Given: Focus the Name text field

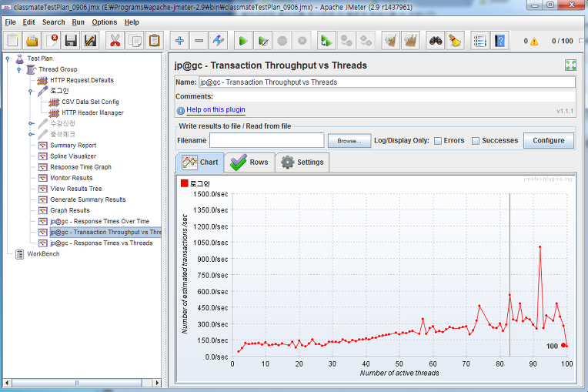Looking at the screenshot, I should click(386, 82).
